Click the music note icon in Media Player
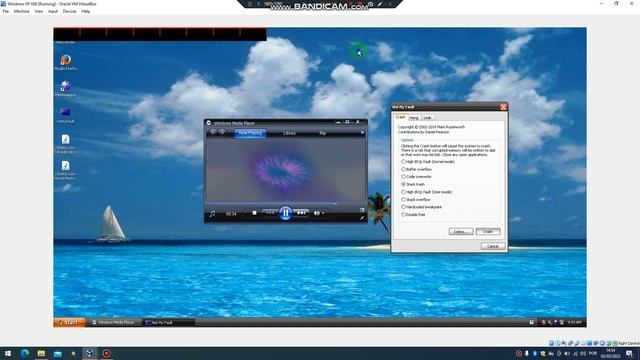640x360 pixels. click(x=212, y=213)
